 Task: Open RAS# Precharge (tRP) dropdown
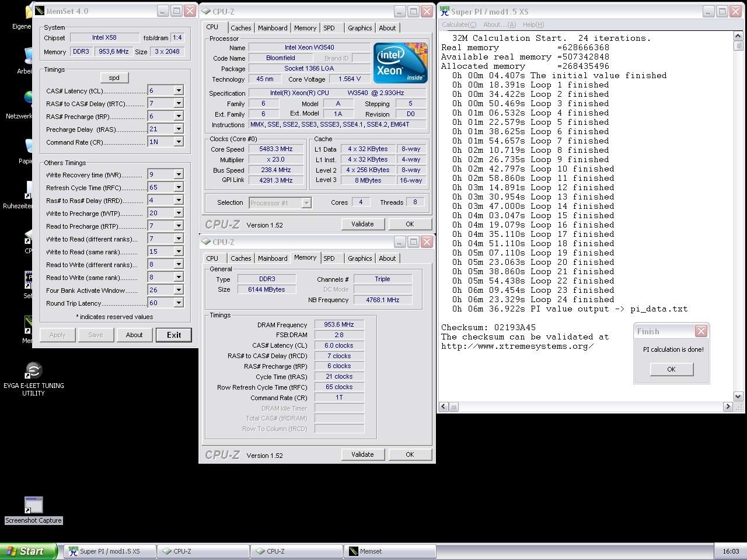click(x=179, y=116)
